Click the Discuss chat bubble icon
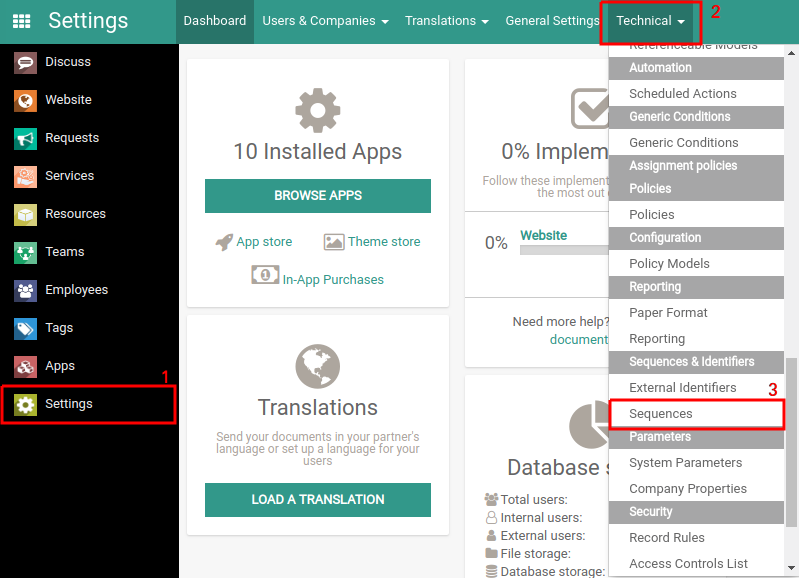 [25, 63]
